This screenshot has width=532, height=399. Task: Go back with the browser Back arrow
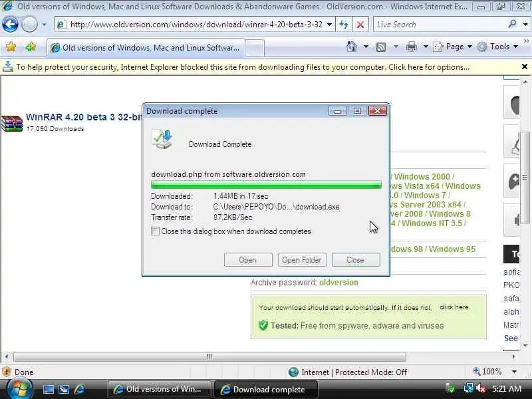(10, 25)
